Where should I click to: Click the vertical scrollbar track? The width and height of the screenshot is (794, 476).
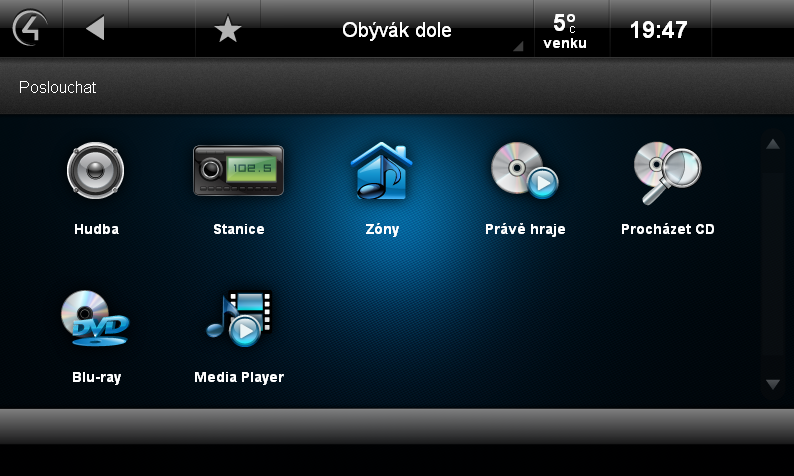click(773, 264)
